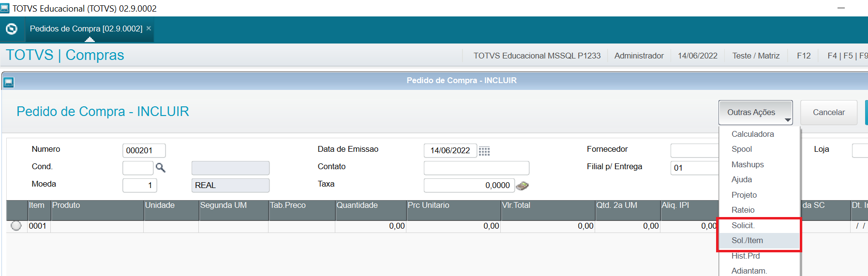Click the Loja input field
Image resolution: width=868 pixels, height=276 pixels.
click(860, 150)
